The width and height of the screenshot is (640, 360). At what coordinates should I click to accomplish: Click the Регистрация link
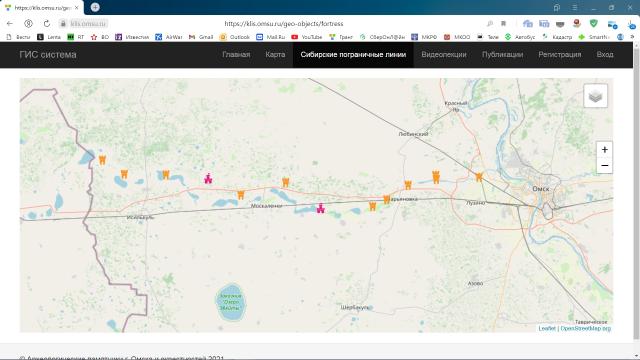click(x=560, y=55)
